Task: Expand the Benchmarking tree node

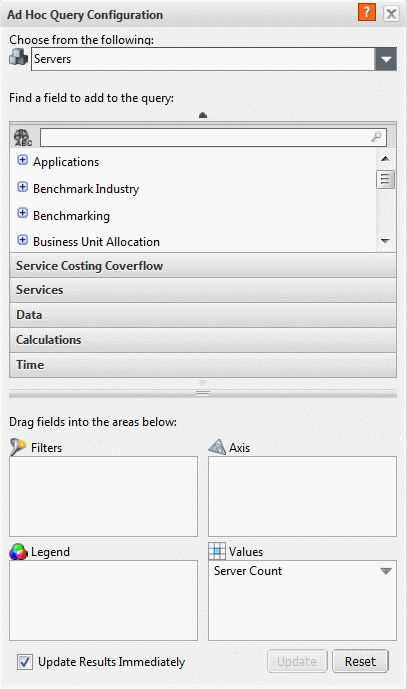Action: pyautogui.click(x=22, y=214)
